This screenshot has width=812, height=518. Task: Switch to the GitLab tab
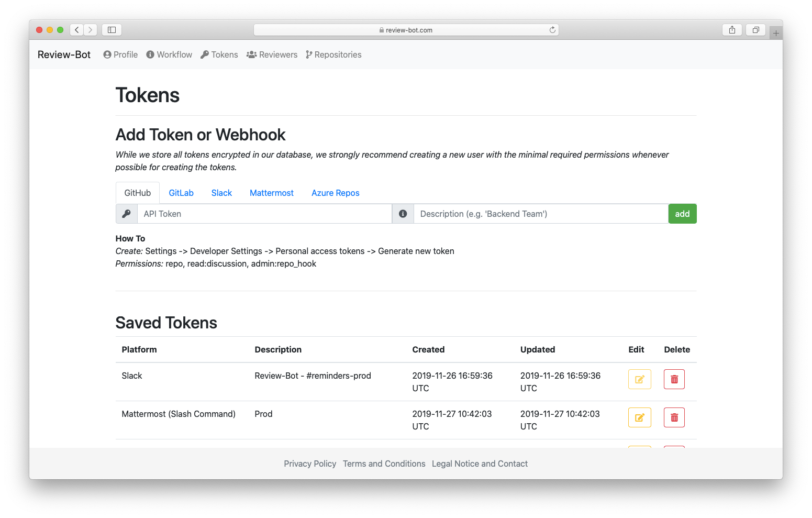[181, 193]
